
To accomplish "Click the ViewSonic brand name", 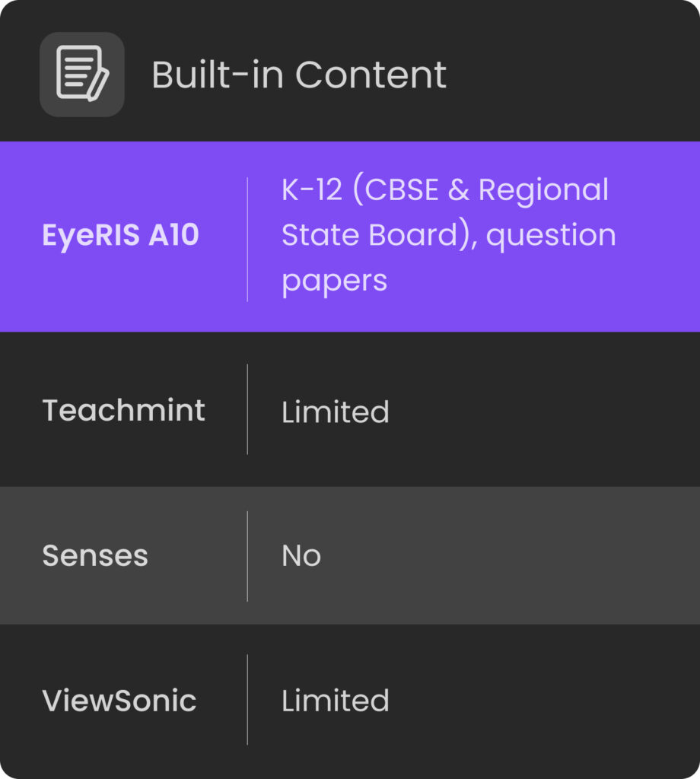I will pyautogui.click(x=119, y=701).
